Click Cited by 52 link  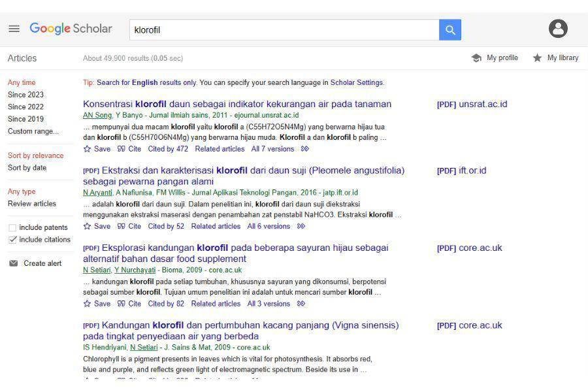pyautogui.click(x=166, y=226)
